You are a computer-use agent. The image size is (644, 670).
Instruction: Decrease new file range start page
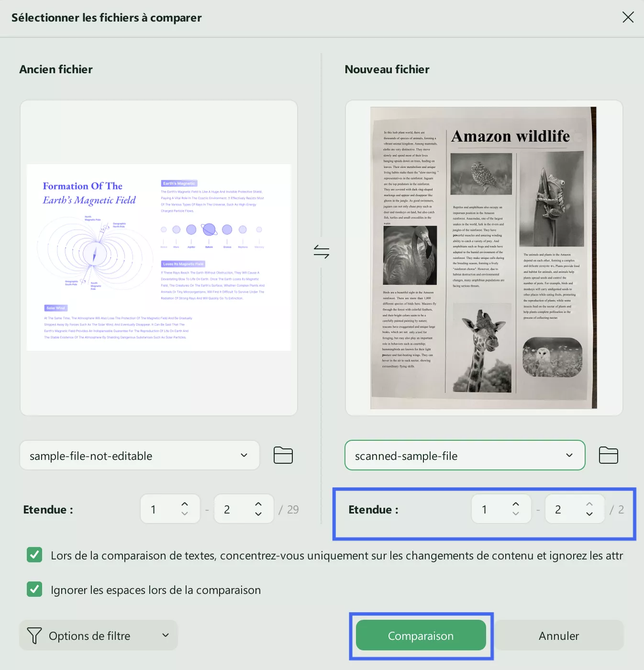[x=516, y=514]
